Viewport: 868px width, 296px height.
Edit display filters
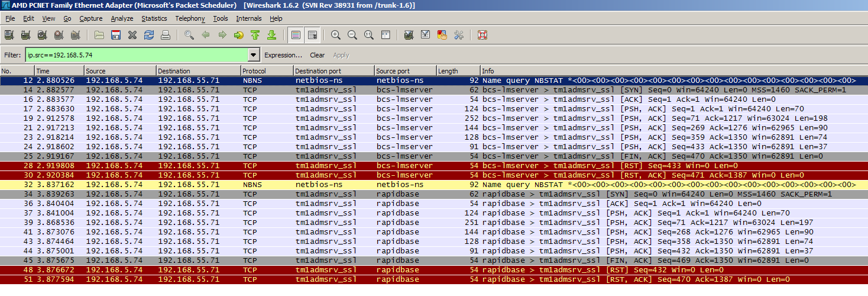click(x=425, y=35)
